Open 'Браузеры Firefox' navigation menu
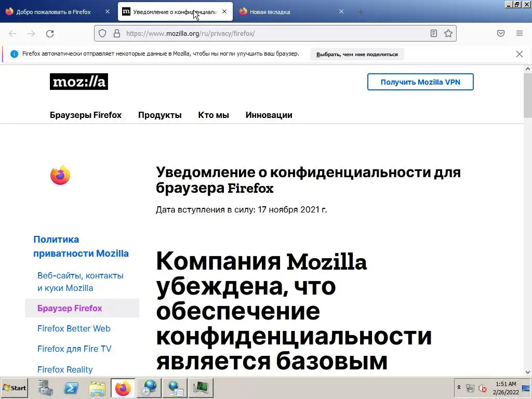This screenshot has height=399, width=532. click(x=86, y=115)
